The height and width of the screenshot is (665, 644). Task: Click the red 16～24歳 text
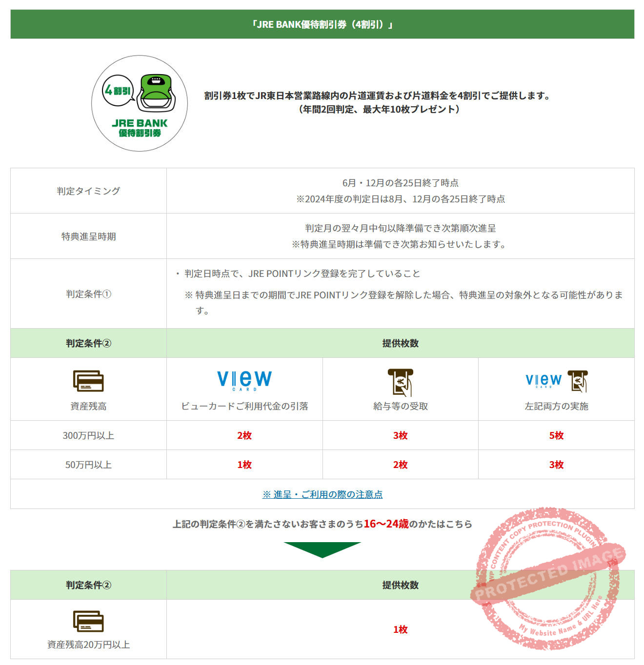point(386,524)
